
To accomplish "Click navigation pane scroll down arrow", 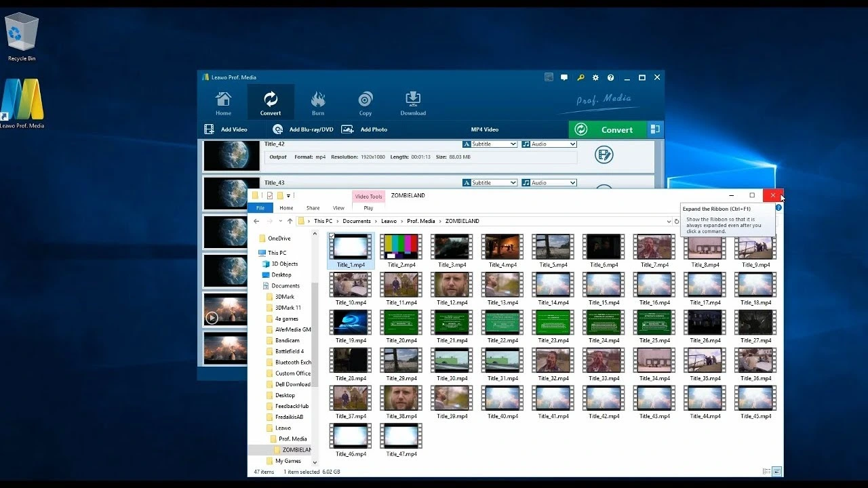I will [x=315, y=462].
